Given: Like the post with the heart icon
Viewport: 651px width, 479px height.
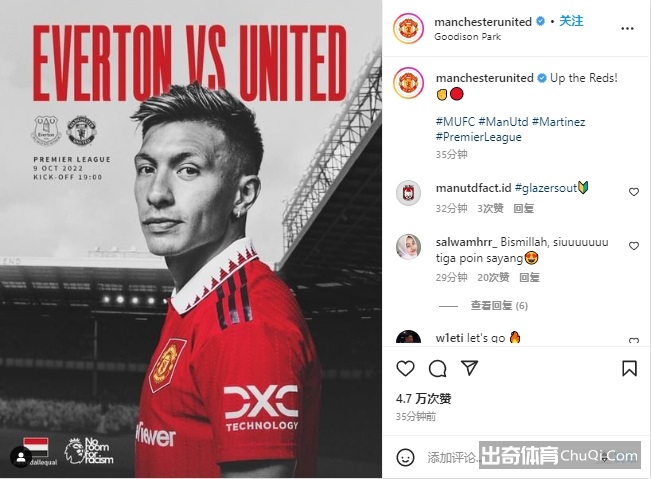Looking at the screenshot, I should point(405,368).
